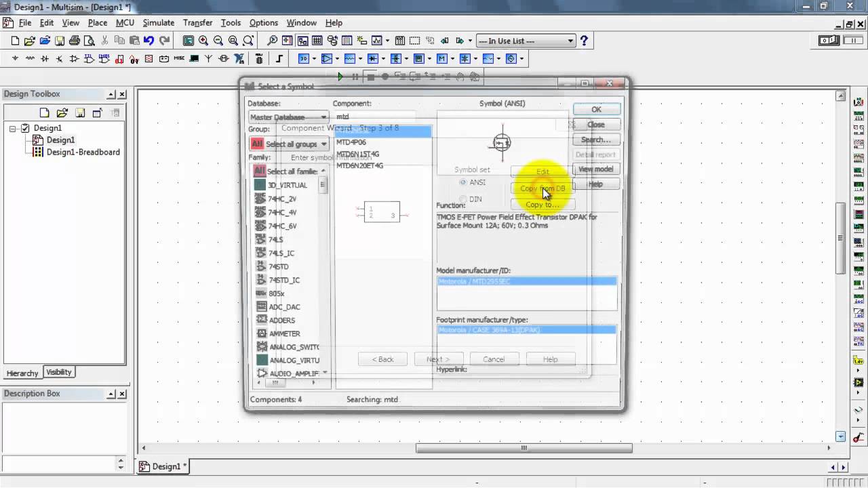This screenshot has height=488, width=868.
Task: Place a Diode component
Action: coord(45,59)
